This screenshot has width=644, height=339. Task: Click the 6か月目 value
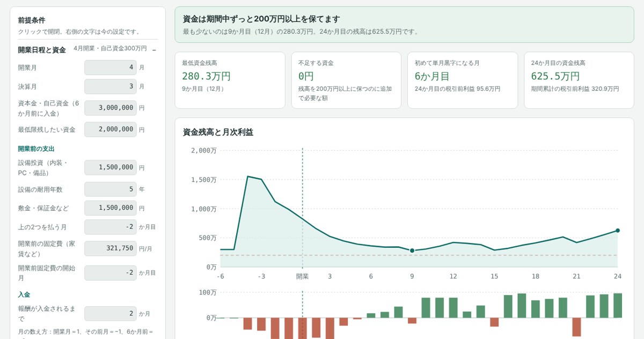point(432,76)
